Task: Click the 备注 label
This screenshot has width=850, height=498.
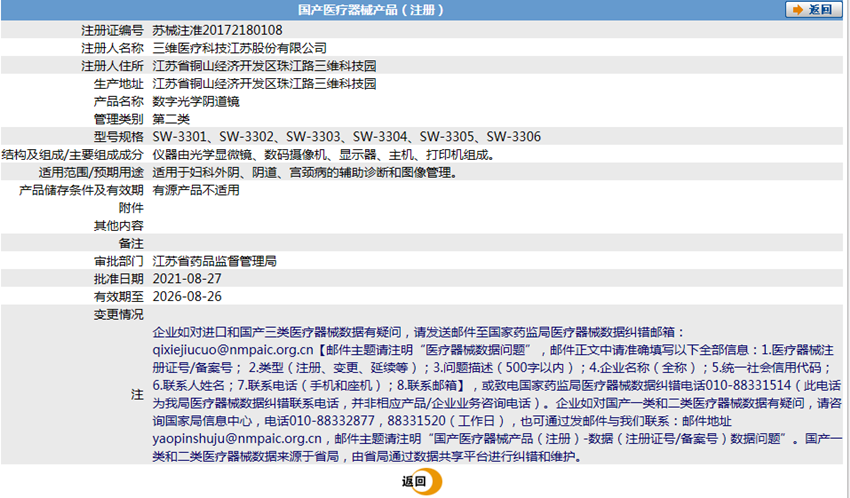Action: 131,243
